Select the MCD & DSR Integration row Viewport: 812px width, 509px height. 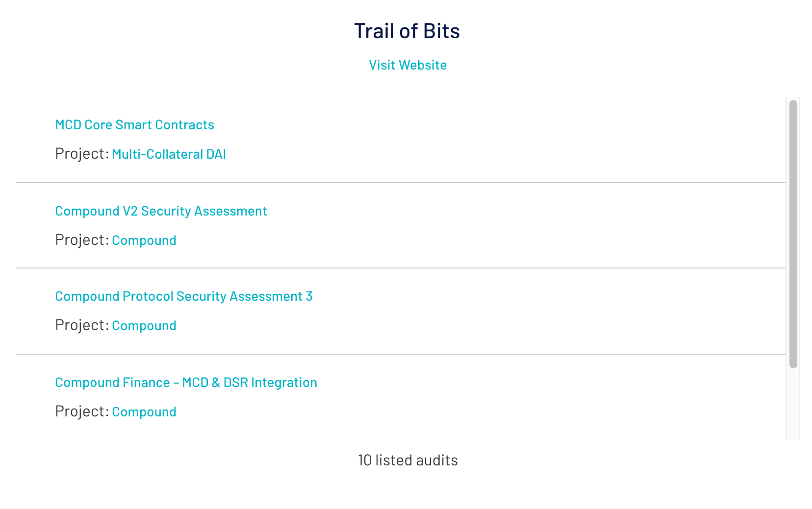[x=392, y=397]
